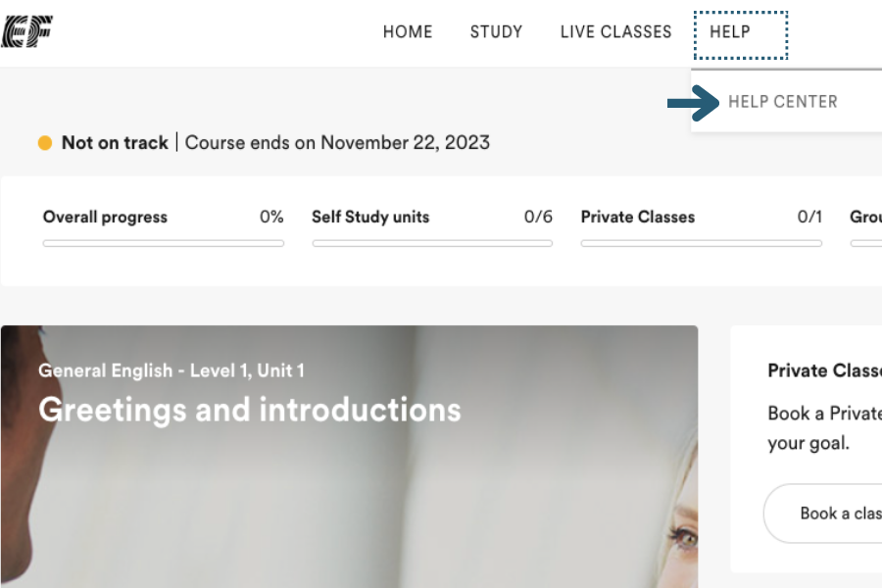
Task: Click the Not on track status label
Action: [115, 143]
